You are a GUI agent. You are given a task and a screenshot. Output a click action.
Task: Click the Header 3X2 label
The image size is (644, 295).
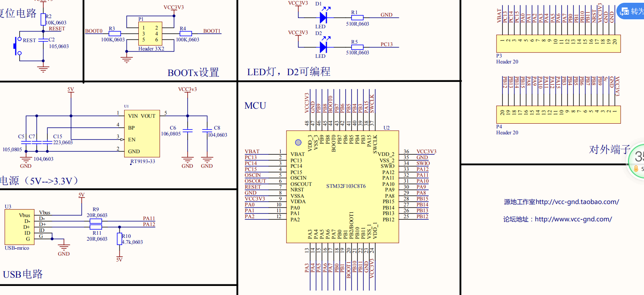point(151,49)
